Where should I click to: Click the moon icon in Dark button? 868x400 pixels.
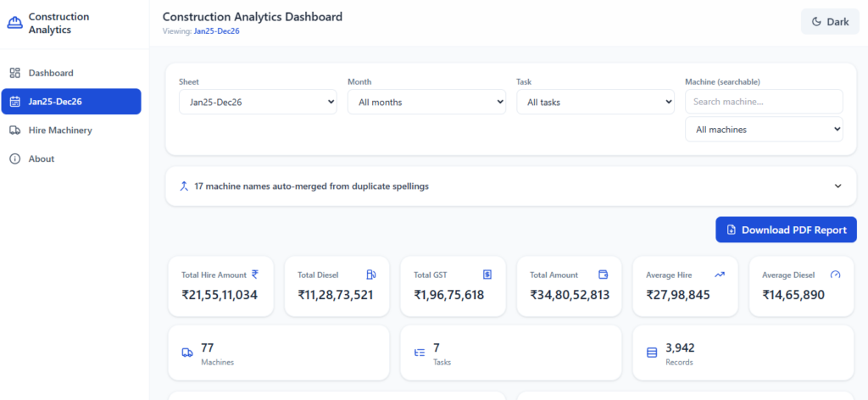point(816,22)
